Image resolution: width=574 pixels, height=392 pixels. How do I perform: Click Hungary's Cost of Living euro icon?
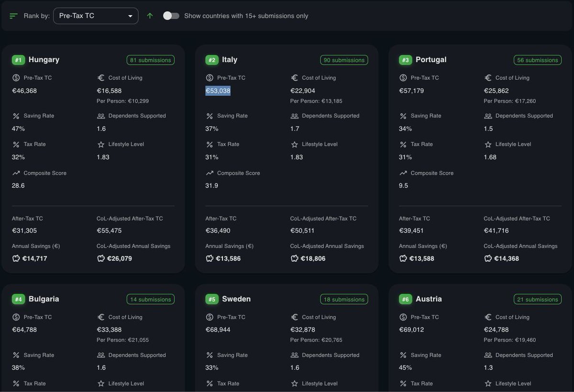click(100, 77)
